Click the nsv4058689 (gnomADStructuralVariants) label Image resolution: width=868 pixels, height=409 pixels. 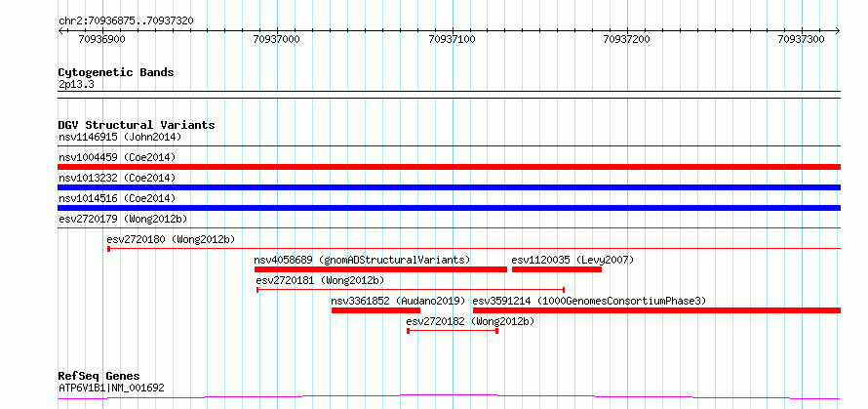point(362,260)
